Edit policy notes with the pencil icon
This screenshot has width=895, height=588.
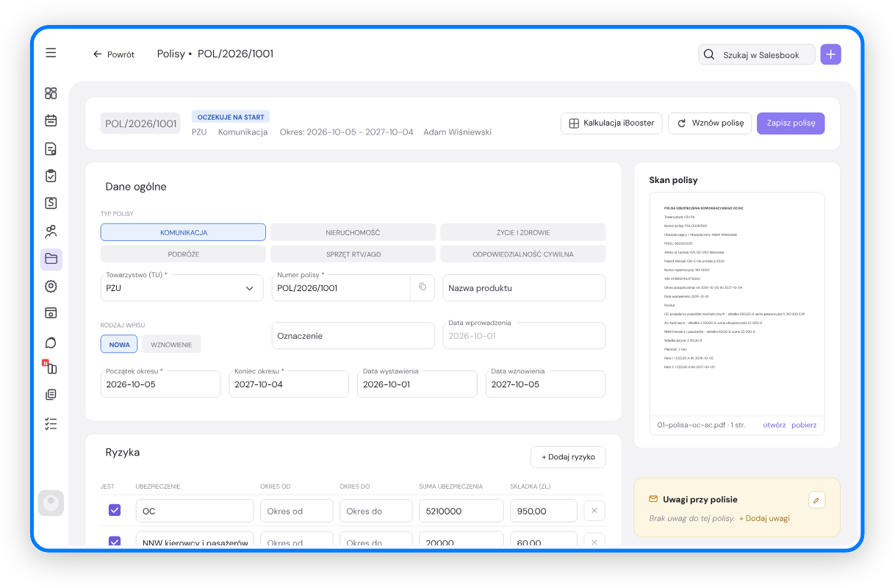coord(816,500)
